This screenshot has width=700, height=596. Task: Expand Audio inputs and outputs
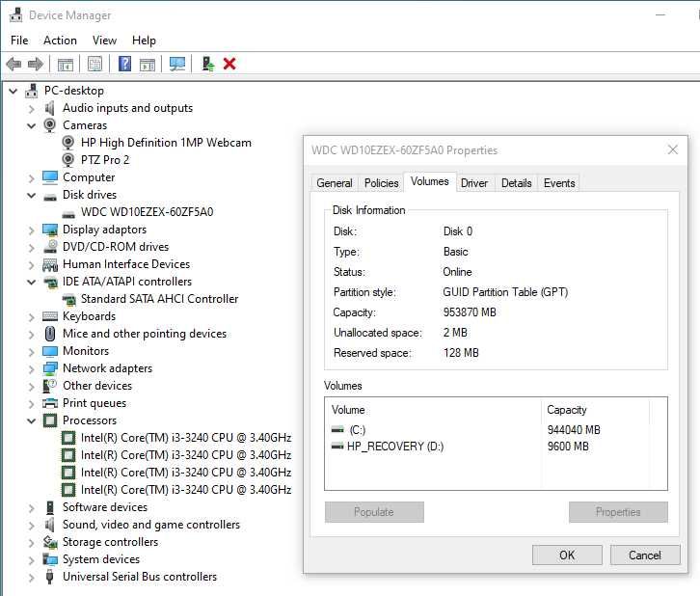[31, 108]
